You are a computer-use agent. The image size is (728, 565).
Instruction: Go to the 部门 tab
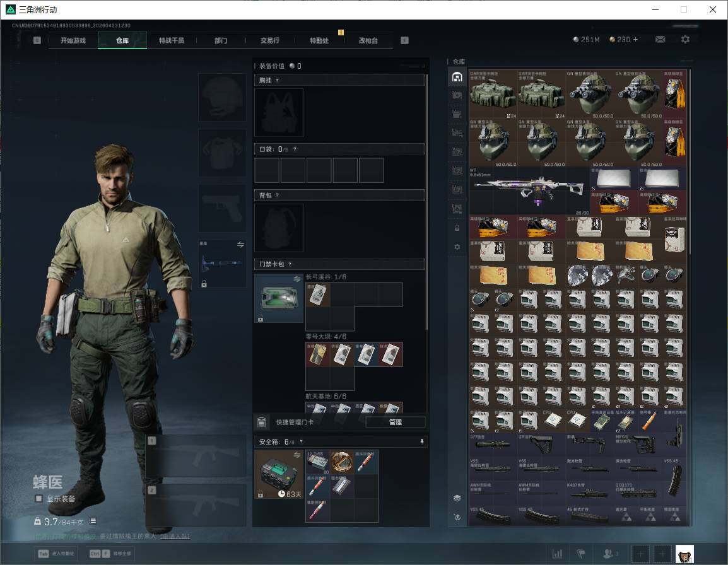pyautogui.click(x=221, y=40)
